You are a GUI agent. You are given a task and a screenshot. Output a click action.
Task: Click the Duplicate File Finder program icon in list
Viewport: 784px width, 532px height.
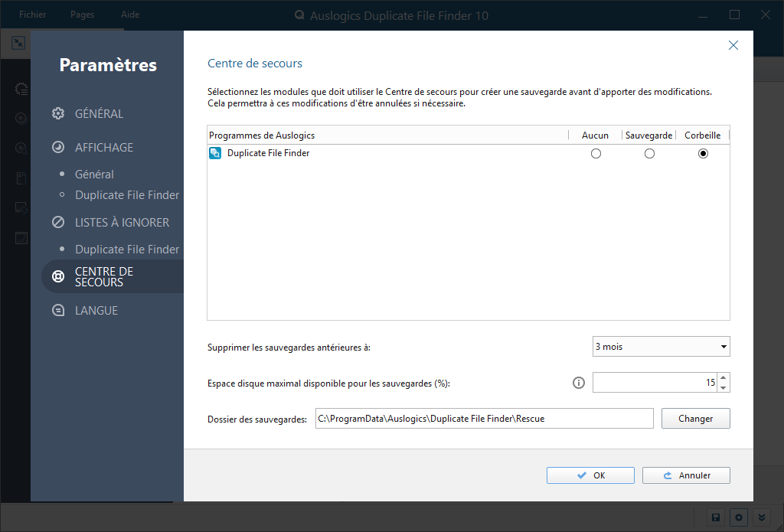pyautogui.click(x=215, y=153)
